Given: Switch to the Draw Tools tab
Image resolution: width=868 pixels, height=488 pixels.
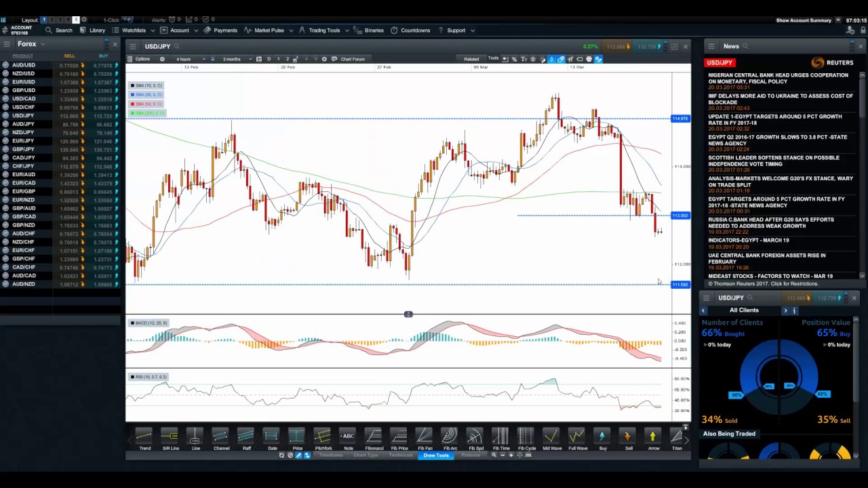Looking at the screenshot, I should [435, 455].
